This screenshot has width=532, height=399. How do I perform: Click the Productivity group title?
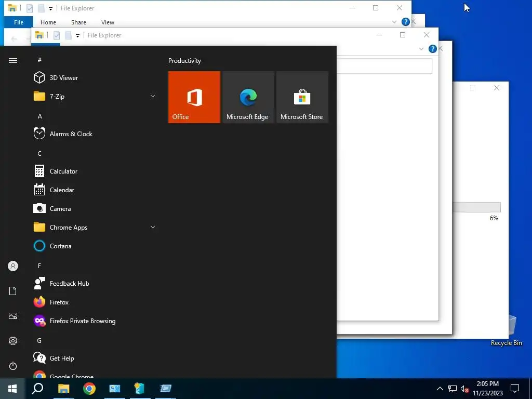point(184,61)
